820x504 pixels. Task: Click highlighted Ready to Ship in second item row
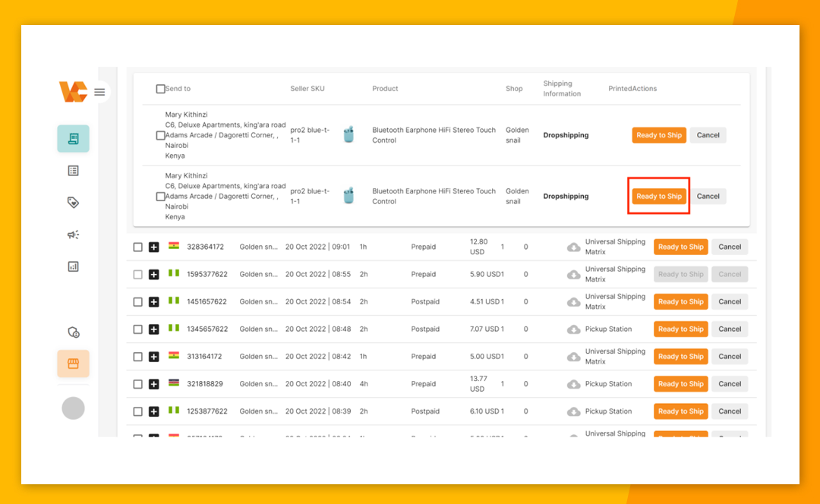659,196
